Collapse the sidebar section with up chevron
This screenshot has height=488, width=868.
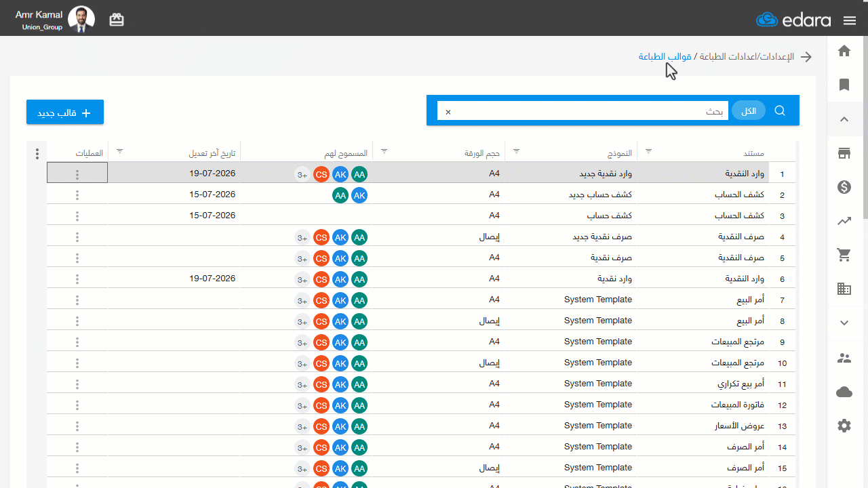click(844, 119)
